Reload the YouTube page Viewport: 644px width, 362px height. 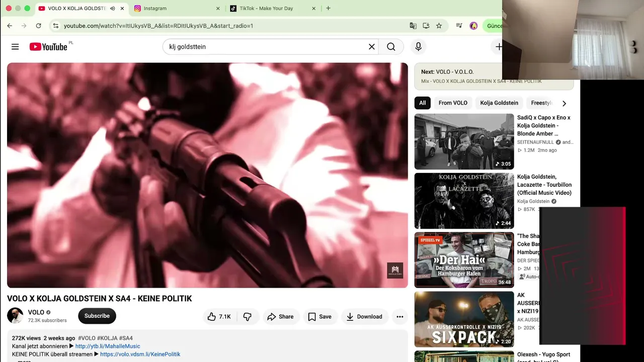[38, 26]
